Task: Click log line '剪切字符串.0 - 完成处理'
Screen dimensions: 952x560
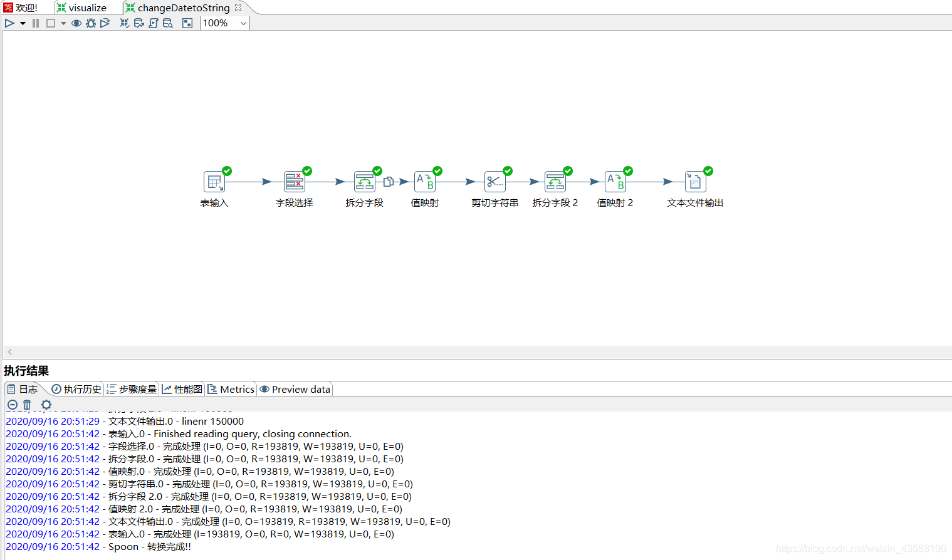Action: pyautogui.click(x=209, y=484)
